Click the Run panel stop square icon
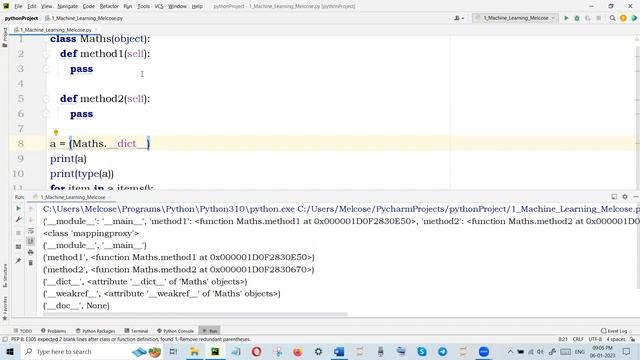The image size is (640, 360). click(18, 233)
